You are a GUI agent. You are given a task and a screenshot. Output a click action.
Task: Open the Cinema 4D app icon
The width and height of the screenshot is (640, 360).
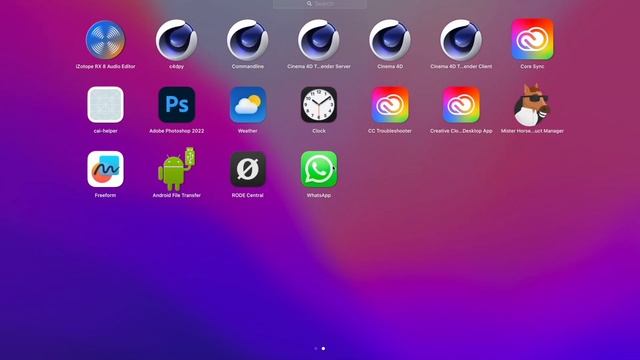point(390,40)
